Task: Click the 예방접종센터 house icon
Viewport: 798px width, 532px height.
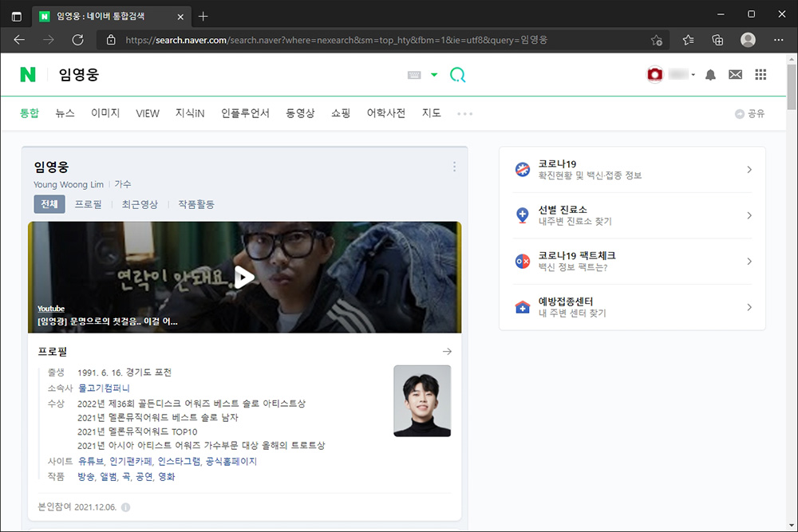Action: pos(522,307)
